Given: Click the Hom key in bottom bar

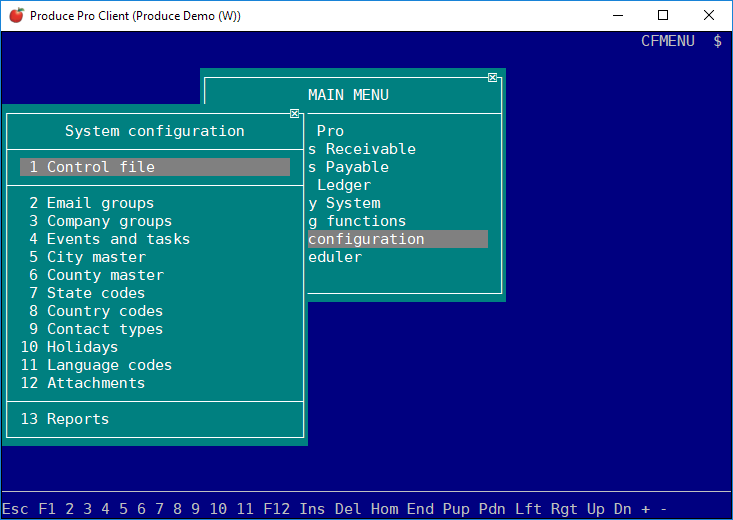Looking at the screenshot, I should (384, 509).
